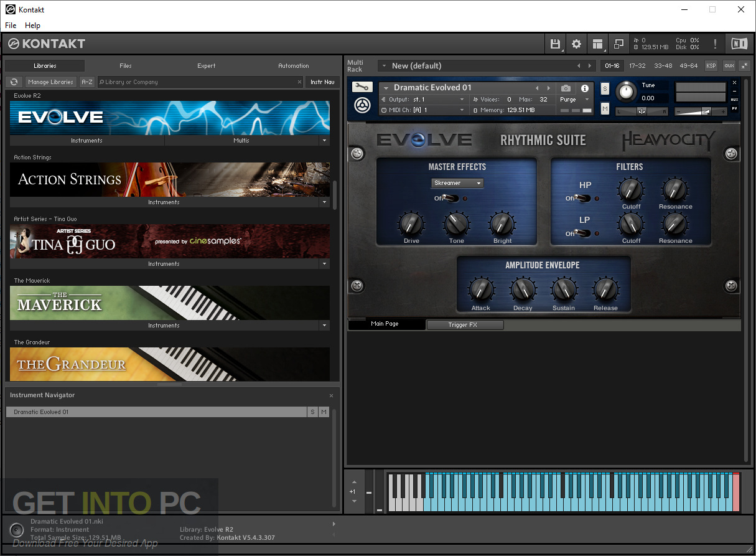
Task: Switch to the Files tab
Action: point(126,66)
